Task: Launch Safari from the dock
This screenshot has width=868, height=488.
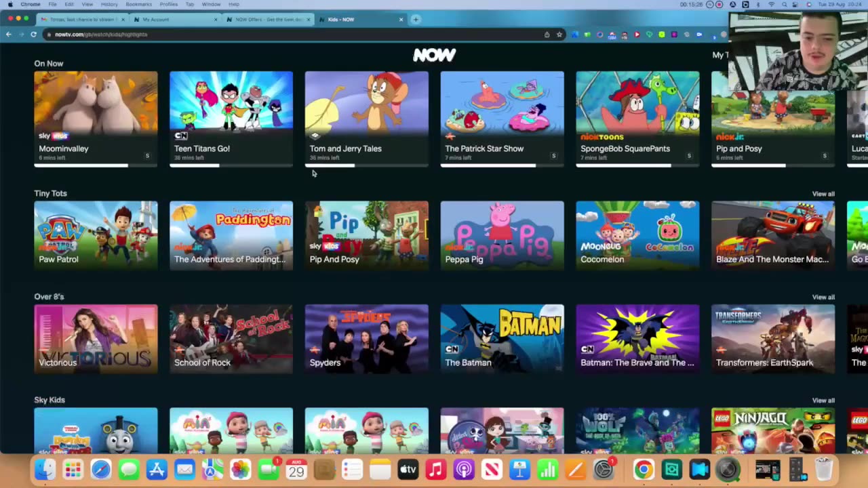Action: click(101, 469)
